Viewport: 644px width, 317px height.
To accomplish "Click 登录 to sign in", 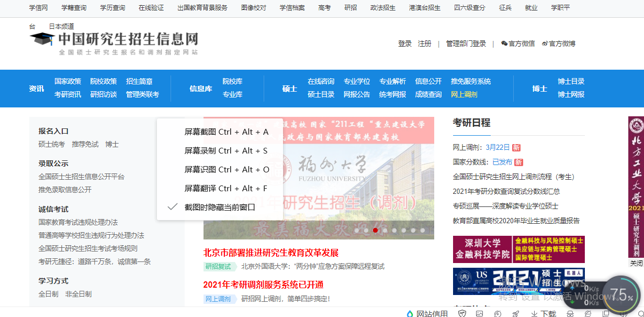I will 405,43.
